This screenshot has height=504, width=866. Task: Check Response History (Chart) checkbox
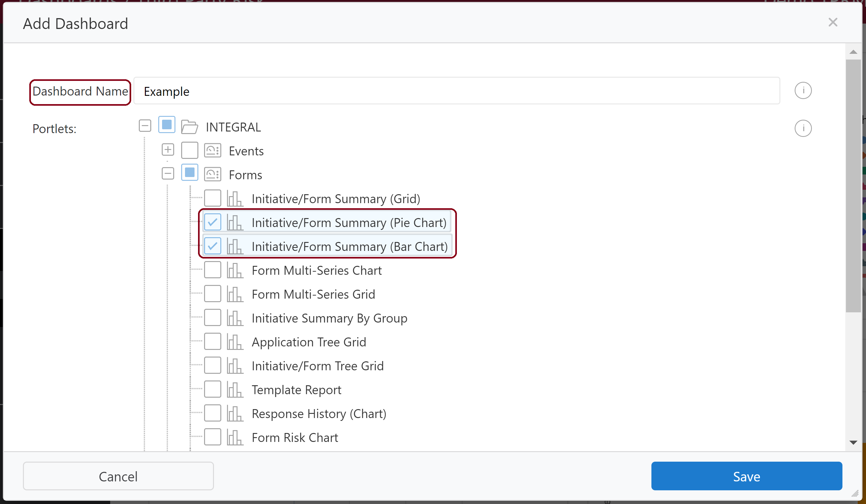point(212,413)
